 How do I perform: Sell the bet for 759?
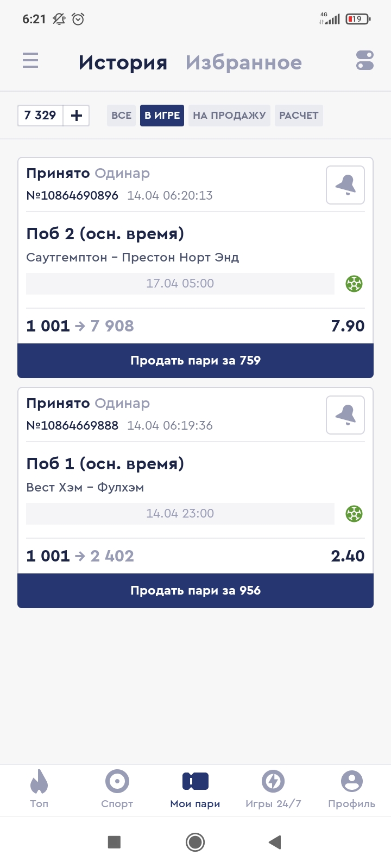click(195, 361)
